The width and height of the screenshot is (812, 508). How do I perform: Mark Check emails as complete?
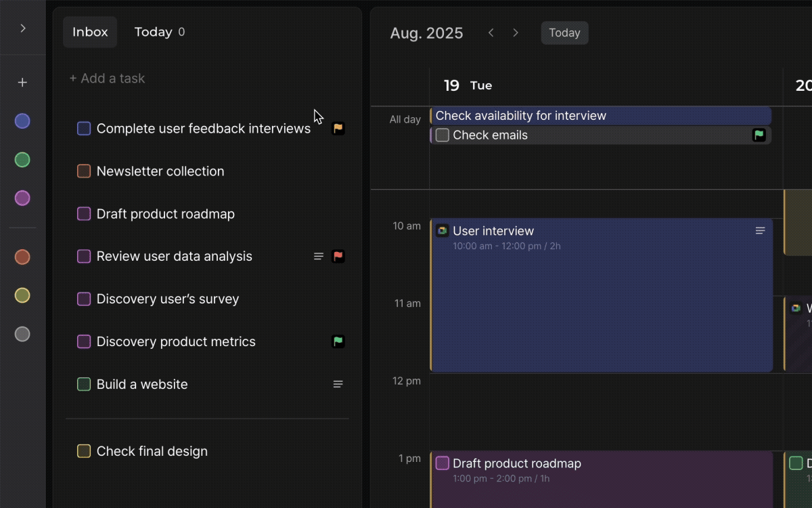(x=443, y=135)
